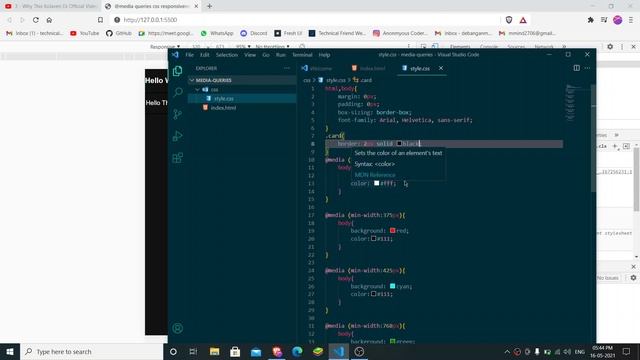Image resolution: width=640 pixels, height=360 pixels.
Task: Reload the browser page
Action: pos(36,20)
